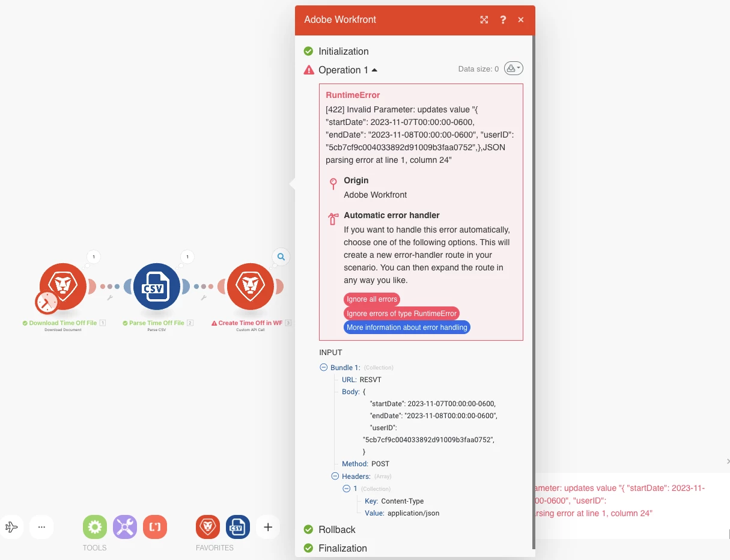730x560 pixels.
Task: Click the operations bubble above Download Time Off File
Action: pyautogui.click(x=94, y=257)
